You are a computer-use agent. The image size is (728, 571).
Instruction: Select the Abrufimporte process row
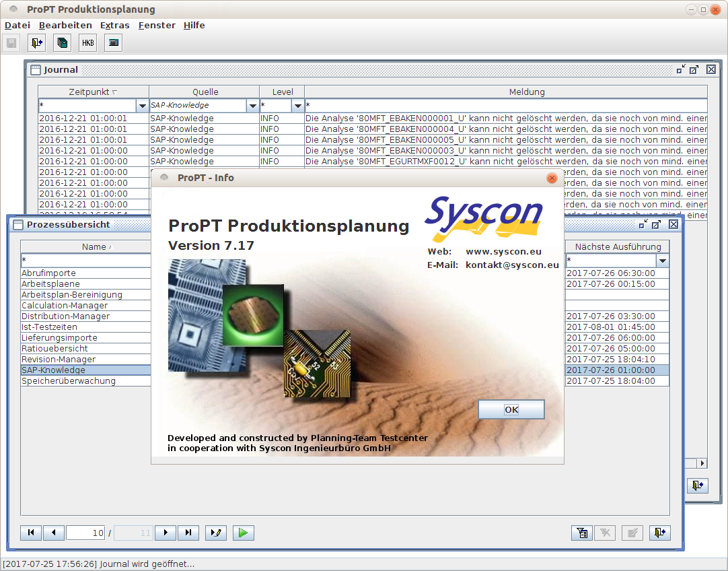tap(86, 273)
